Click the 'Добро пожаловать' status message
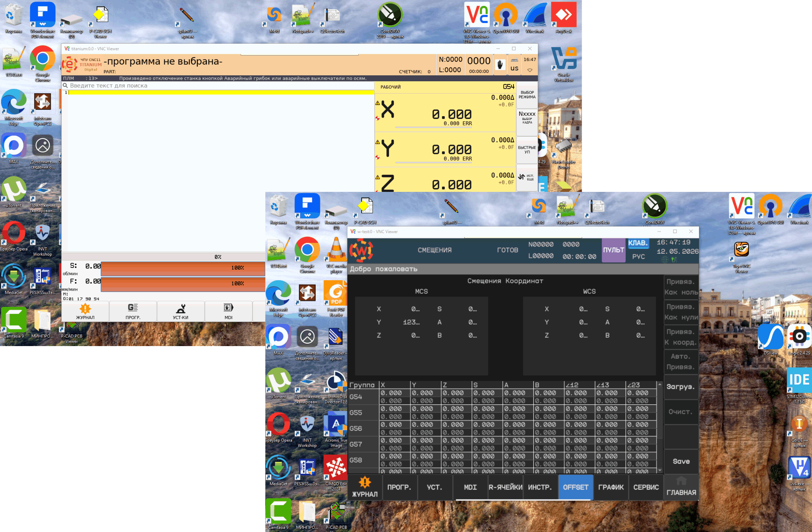Screen dimensions: 812x532 click(x=383, y=269)
